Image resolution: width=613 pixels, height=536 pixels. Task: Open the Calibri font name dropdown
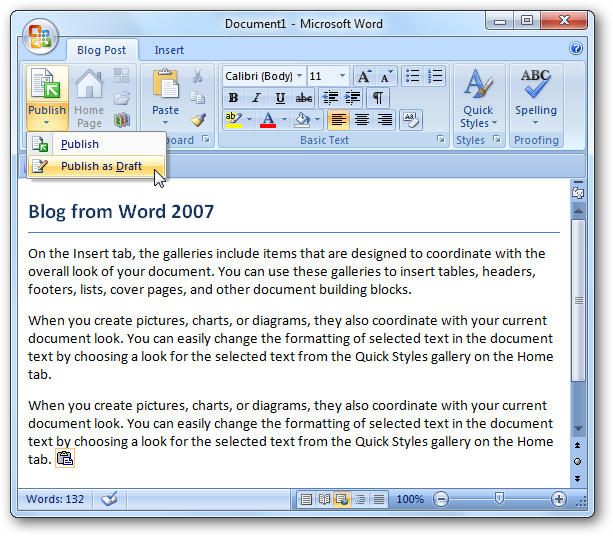tap(299, 75)
